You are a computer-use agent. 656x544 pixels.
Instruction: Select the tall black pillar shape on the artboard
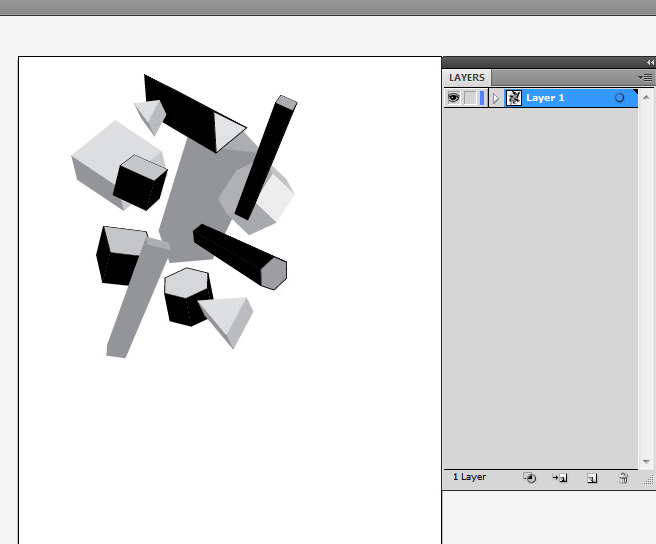tap(264, 160)
